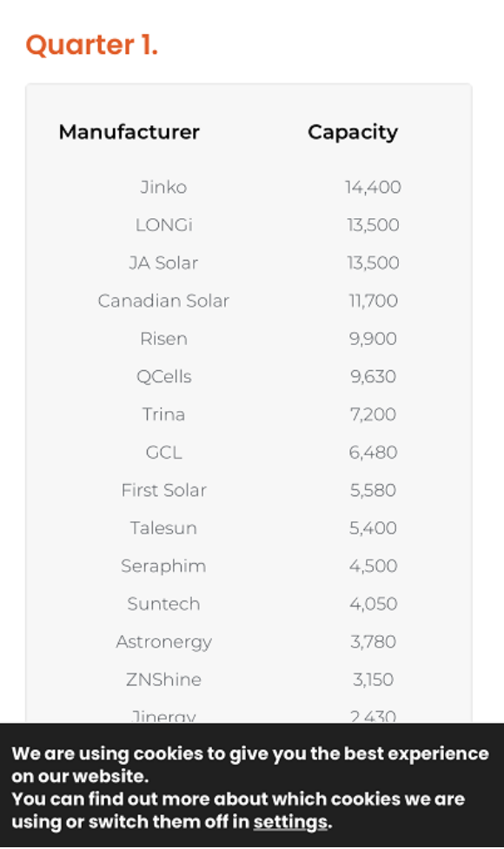Click the Capacity column header

pos(353,133)
